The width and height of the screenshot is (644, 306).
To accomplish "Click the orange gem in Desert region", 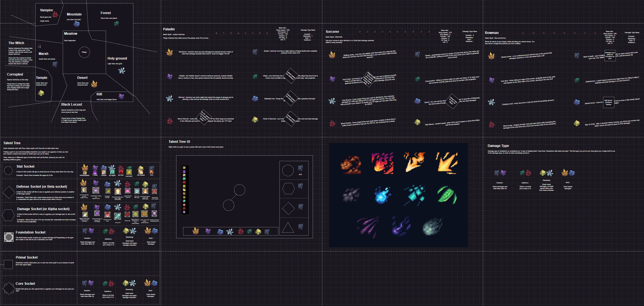I will (x=94, y=84).
